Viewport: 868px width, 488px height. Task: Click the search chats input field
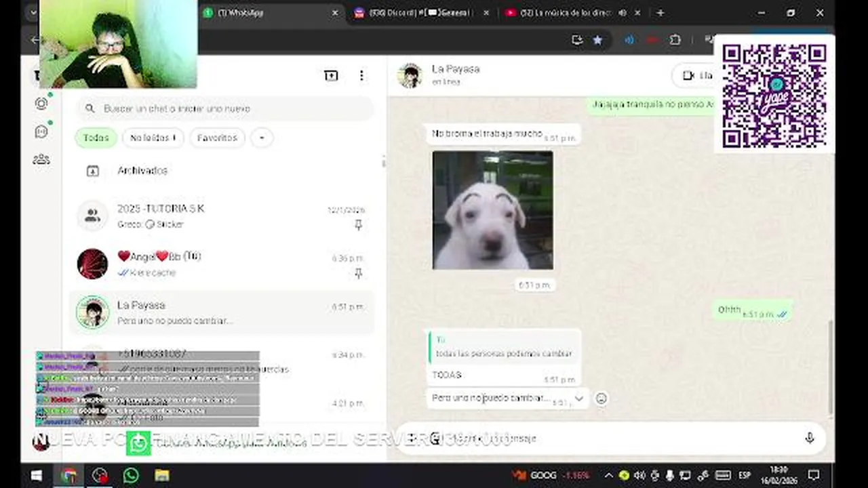tap(224, 108)
